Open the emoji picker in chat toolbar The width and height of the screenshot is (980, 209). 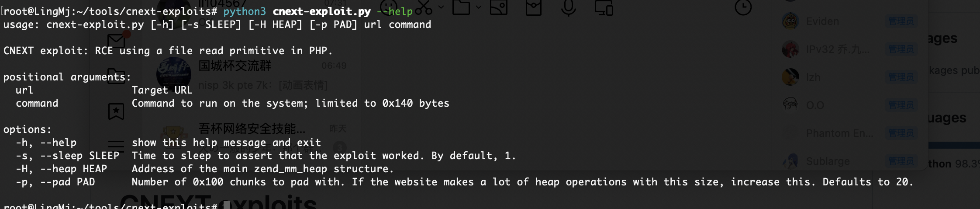[x=388, y=6]
